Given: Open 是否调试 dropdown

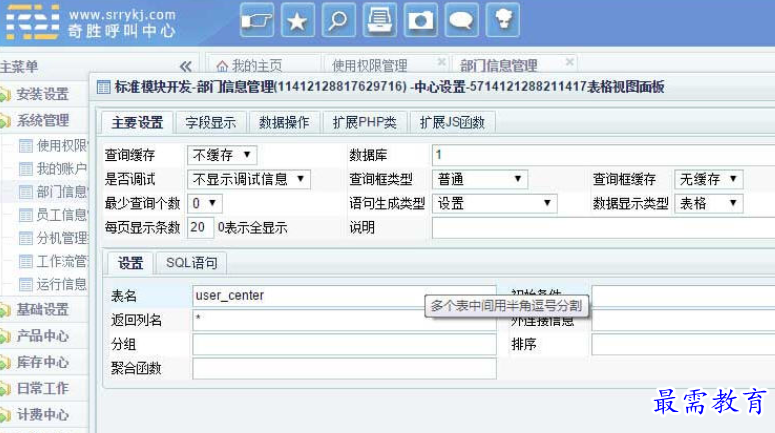Looking at the screenshot, I should (249, 179).
